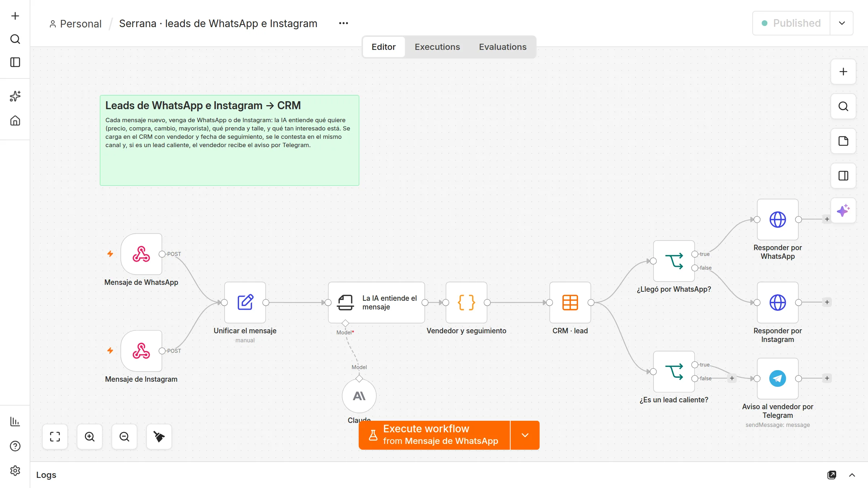The height and width of the screenshot is (488, 868).
Task: Select the La IA entiende el mensaje node
Action: click(376, 303)
